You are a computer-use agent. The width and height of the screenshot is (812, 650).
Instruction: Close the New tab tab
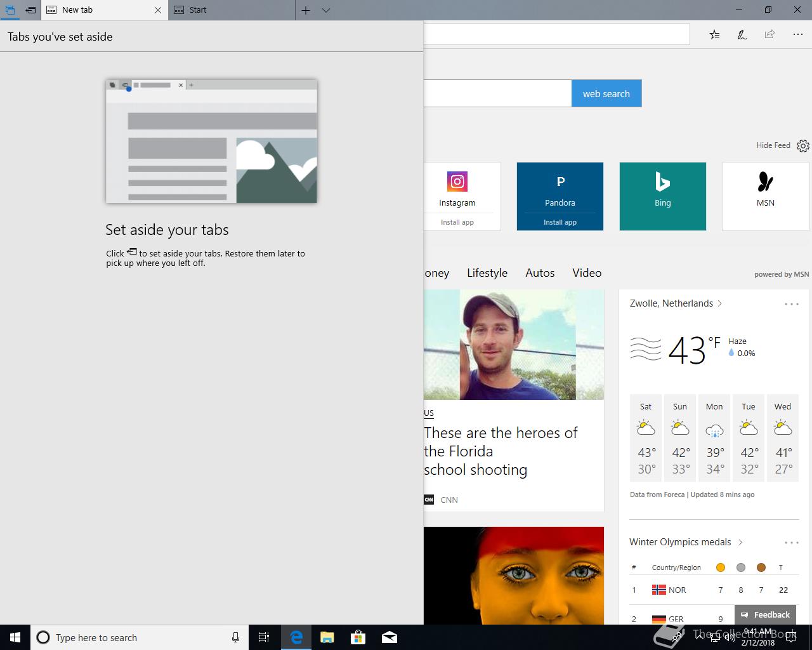coord(158,10)
